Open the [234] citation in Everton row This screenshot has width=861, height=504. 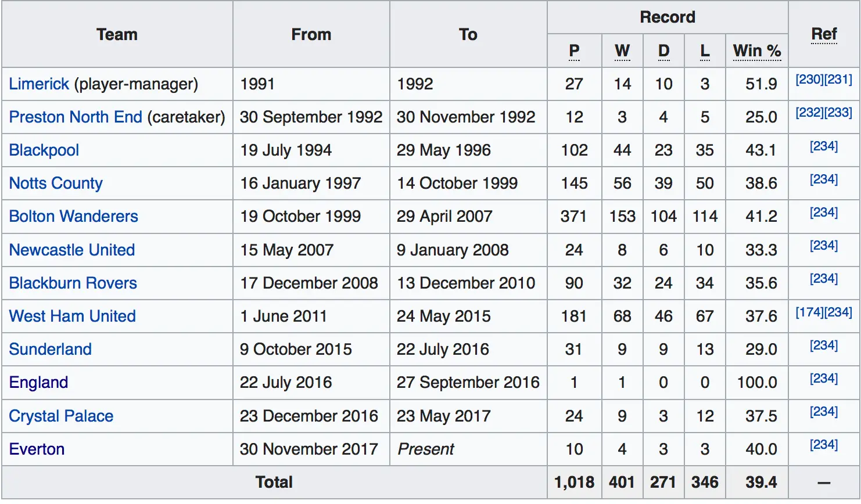(x=824, y=445)
